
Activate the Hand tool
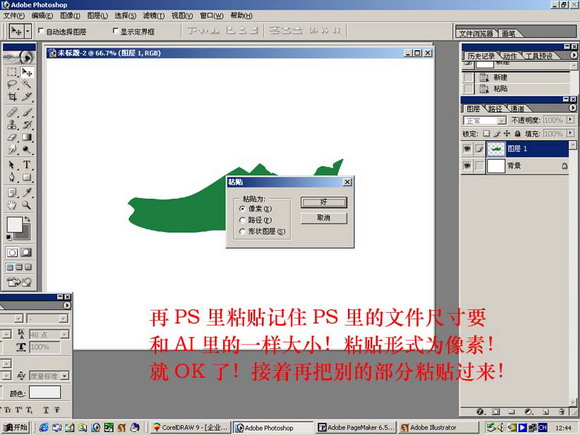click(x=12, y=205)
